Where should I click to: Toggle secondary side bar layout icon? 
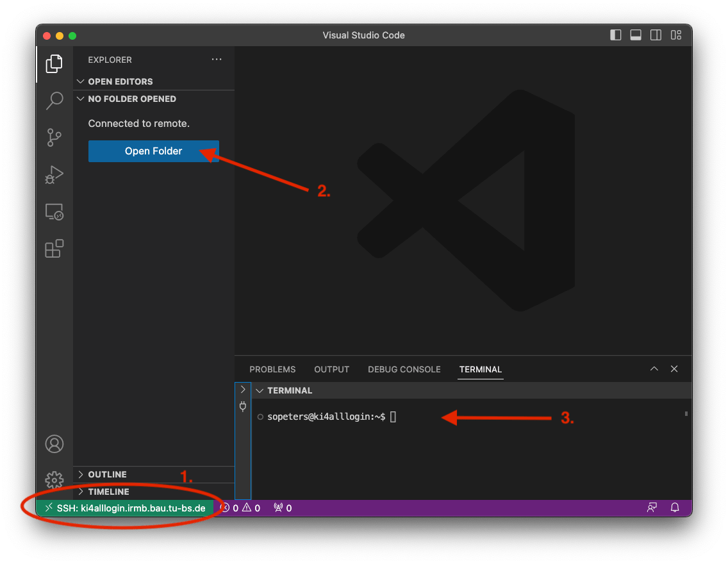point(656,35)
